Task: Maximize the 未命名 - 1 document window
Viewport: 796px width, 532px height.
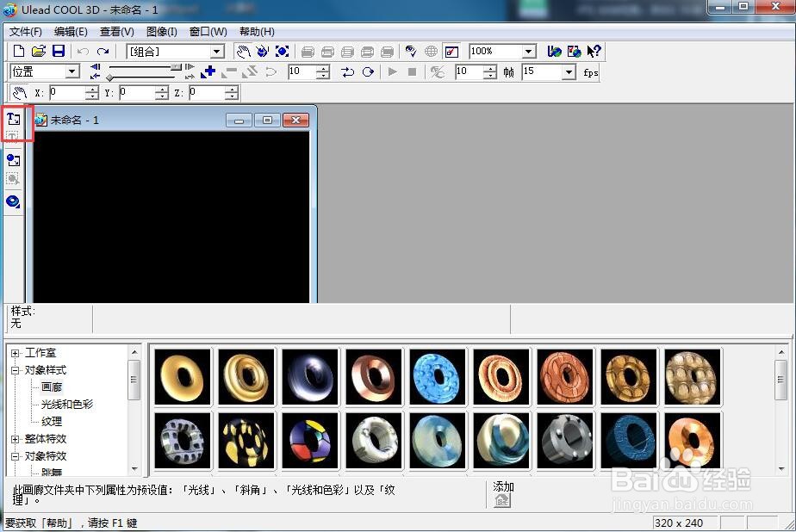Action: click(x=267, y=121)
